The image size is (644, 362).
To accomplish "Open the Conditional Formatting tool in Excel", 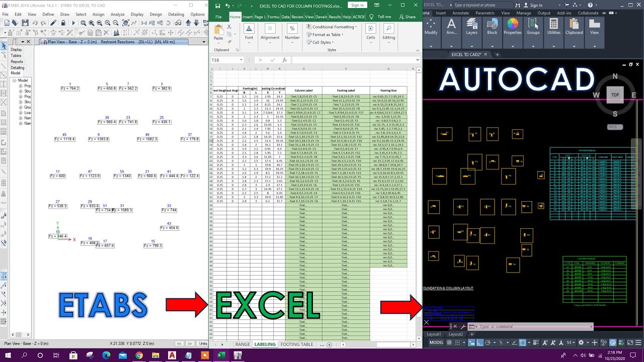I will click(332, 27).
